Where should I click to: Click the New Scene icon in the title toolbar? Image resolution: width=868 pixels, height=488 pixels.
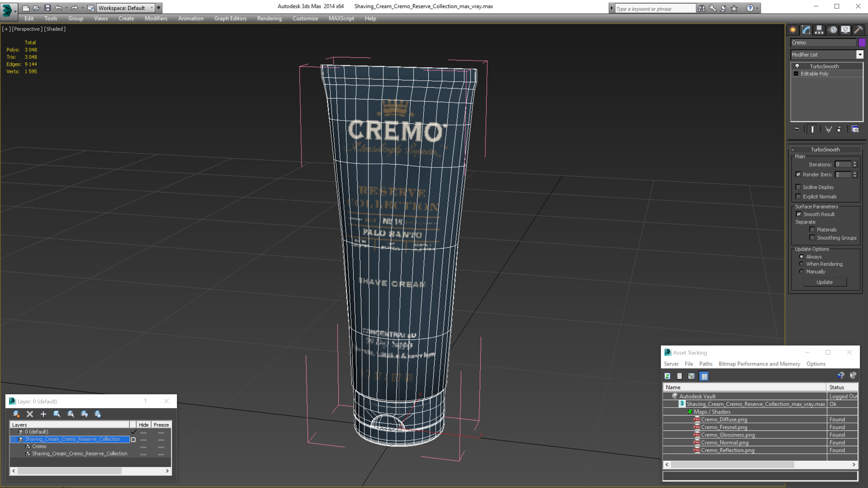[26, 8]
